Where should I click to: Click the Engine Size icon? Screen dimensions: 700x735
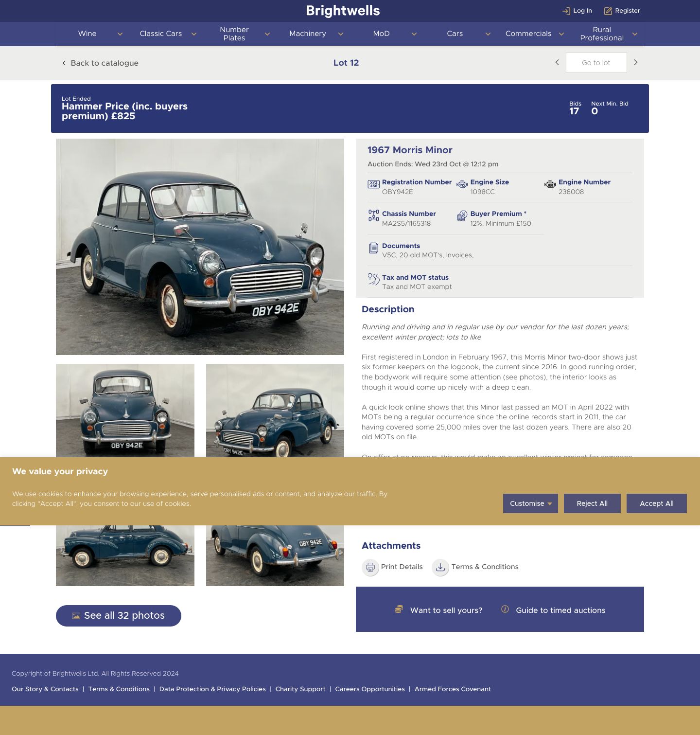462,184
